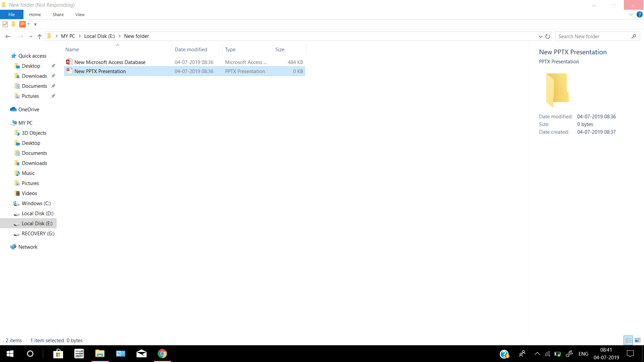Image resolution: width=644 pixels, height=362 pixels.
Task: Click Local Disk (E:) in address breadcrumb
Action: click(99, 36)
